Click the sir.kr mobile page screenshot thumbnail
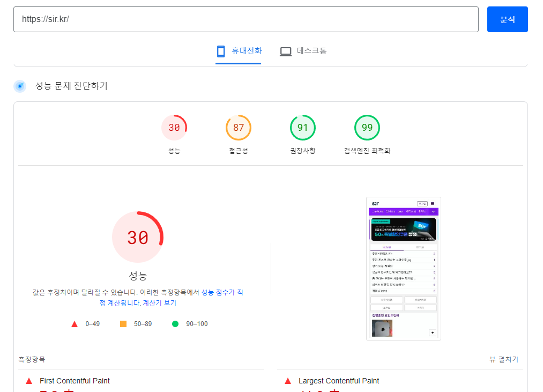 pyautogui.click(x=404, y=268)
